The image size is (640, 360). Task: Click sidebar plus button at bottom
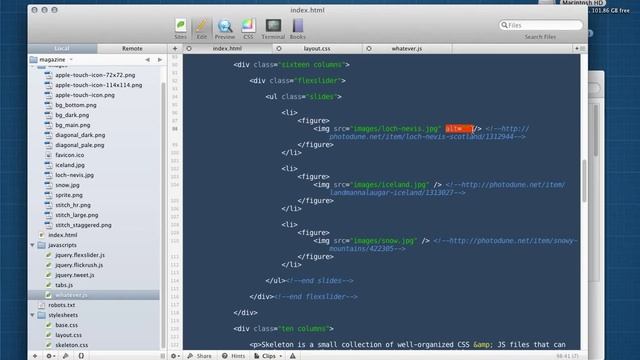point(35,356)
